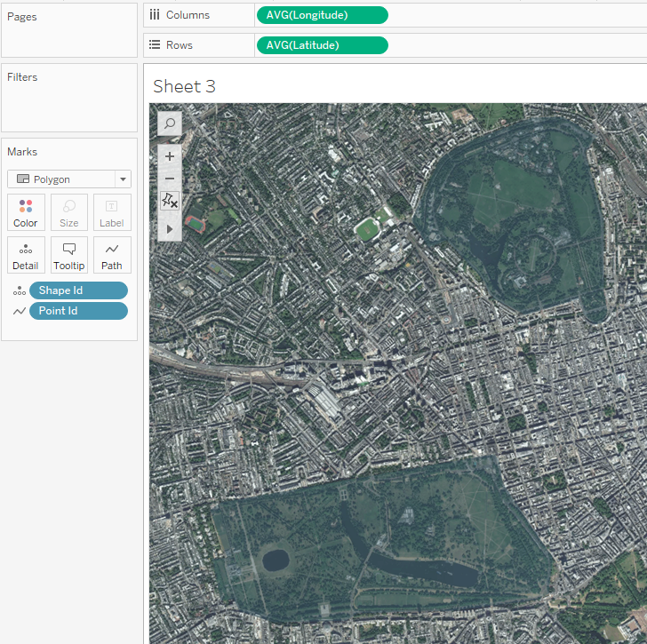Viewport: 647px width, 644px height.
Task: Click the reset map pin icon
Action: 170,202
